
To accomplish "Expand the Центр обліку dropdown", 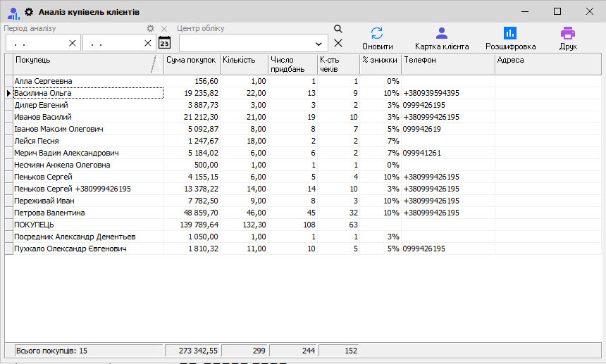I will click(319, 43).
